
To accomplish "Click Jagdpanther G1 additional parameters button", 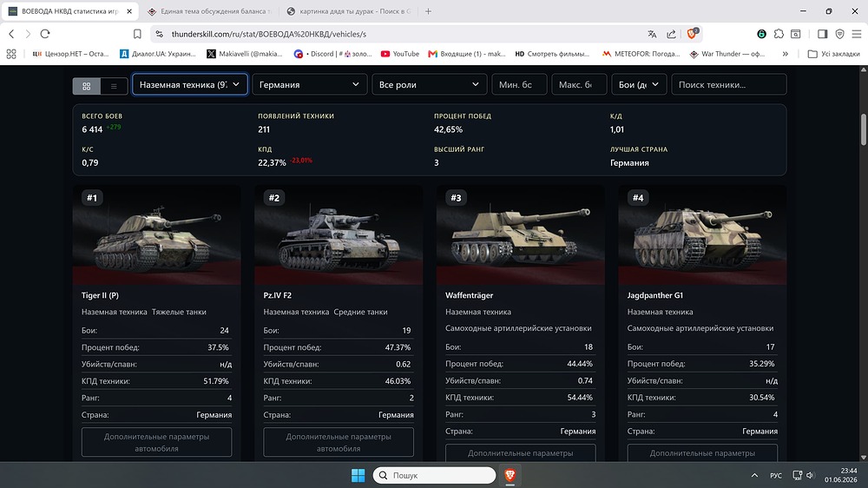I will 702,452.
